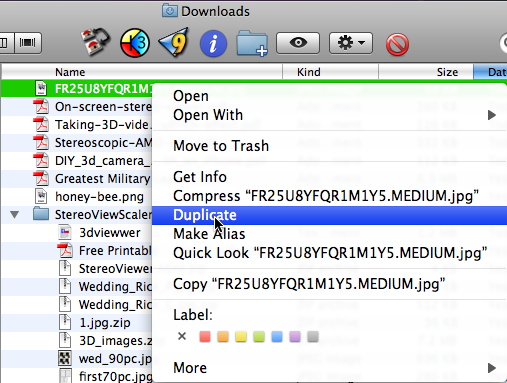Click the DIY_3d_camera PDF icon
The width and height of the screenshot is (507, 383).
click(41, 160)
